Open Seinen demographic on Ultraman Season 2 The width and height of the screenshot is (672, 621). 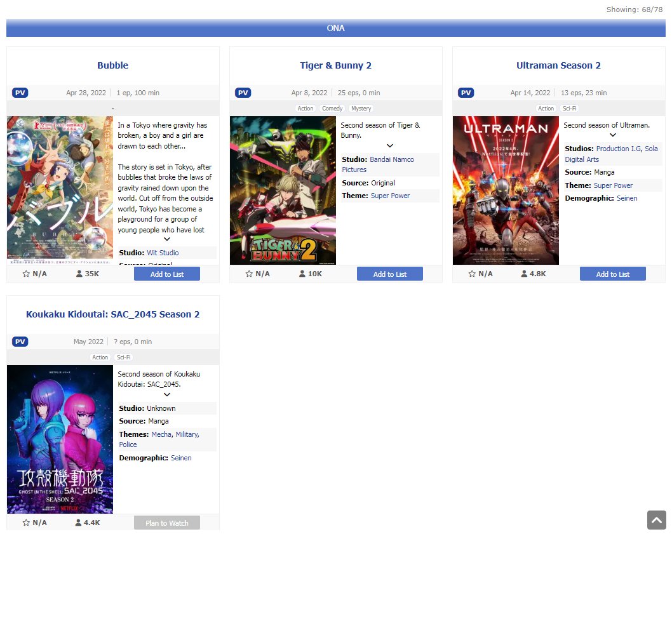click(627, 199)
